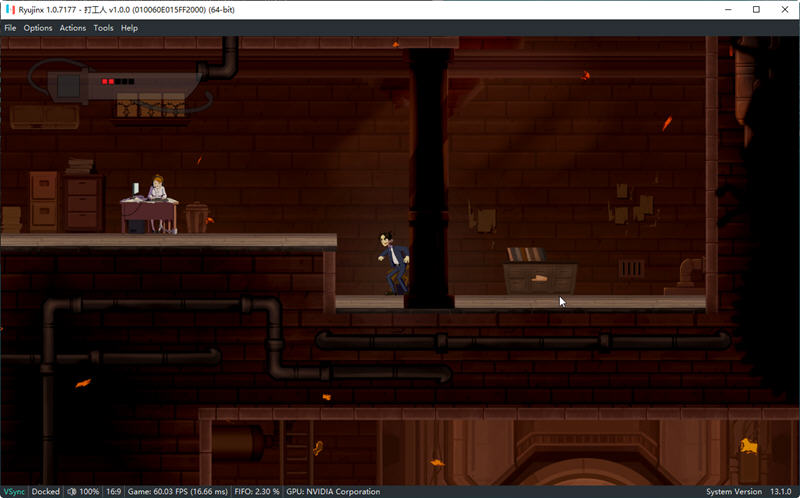Open the Options menu
Image resolution: width=800 pixels, height=498 pixels.
click(x=38, y=28)
